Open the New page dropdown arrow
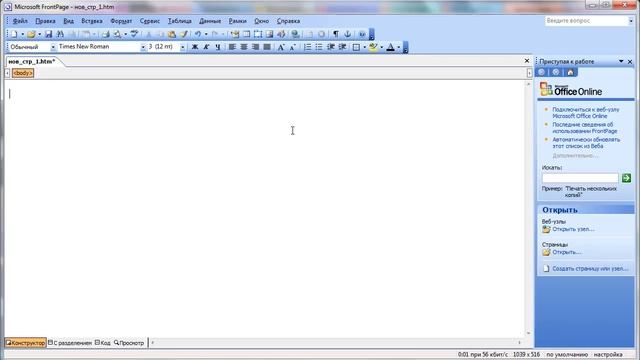This screenshot has height=360, width=640. click(x=22, y=34)
